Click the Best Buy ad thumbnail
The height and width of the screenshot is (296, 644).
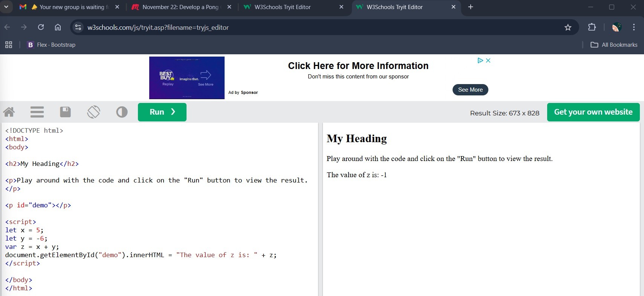pos(187,78)
